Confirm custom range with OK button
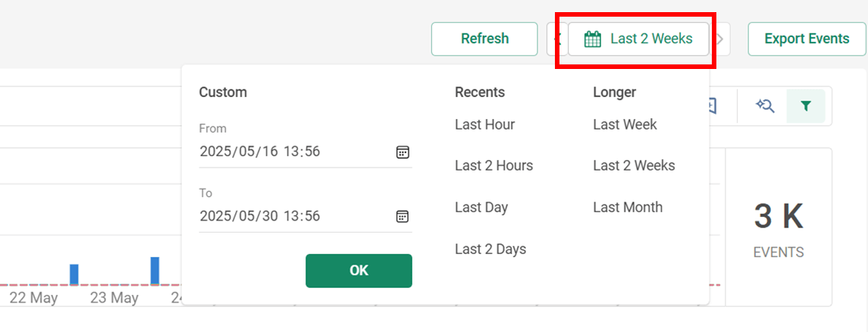 (359, 271)
